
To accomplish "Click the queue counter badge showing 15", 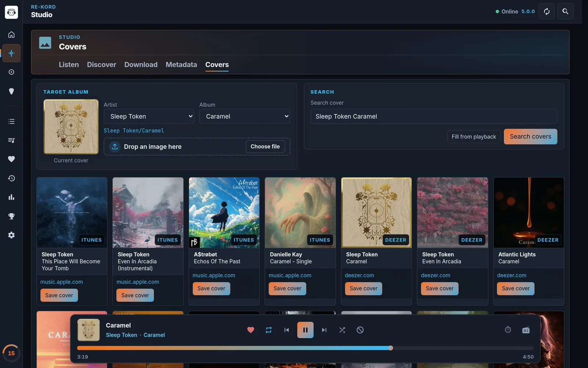I will (x=11, y=353).
